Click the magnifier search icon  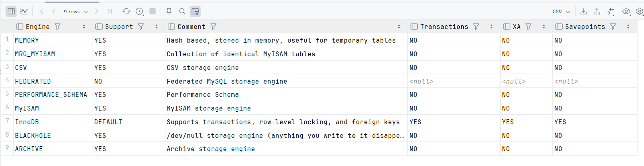[182, 11]
